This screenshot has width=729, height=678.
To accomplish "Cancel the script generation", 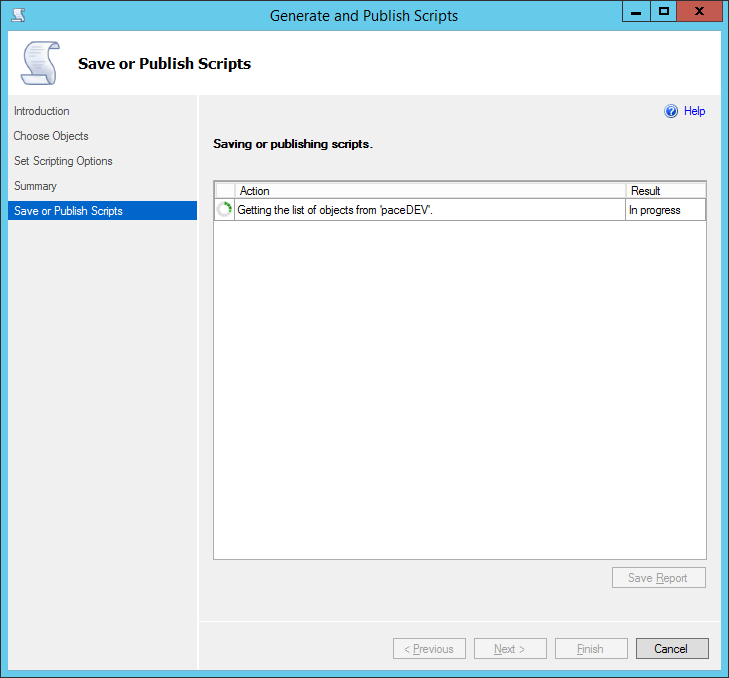I will [x=671, y=649].
